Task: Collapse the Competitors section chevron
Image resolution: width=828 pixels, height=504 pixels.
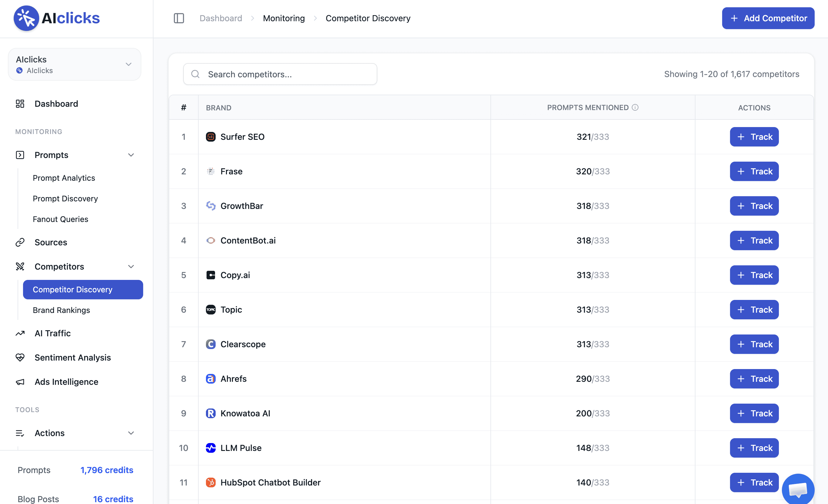Action: point(131,267)
